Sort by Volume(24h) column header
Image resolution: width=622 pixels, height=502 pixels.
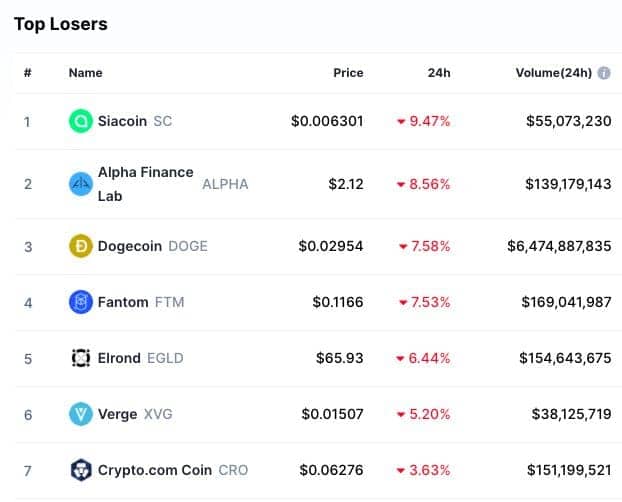click(x=554, y=73)
